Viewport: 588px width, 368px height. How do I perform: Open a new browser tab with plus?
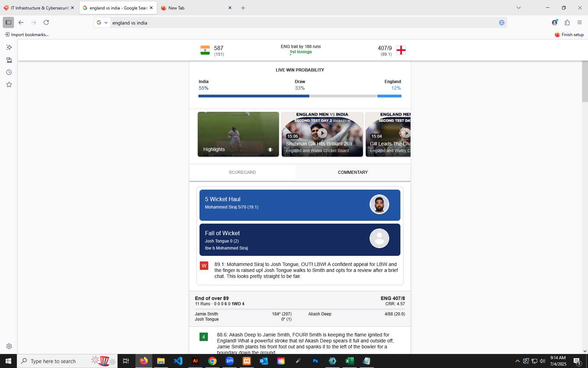pyautogui.click(x=243, y=8)
